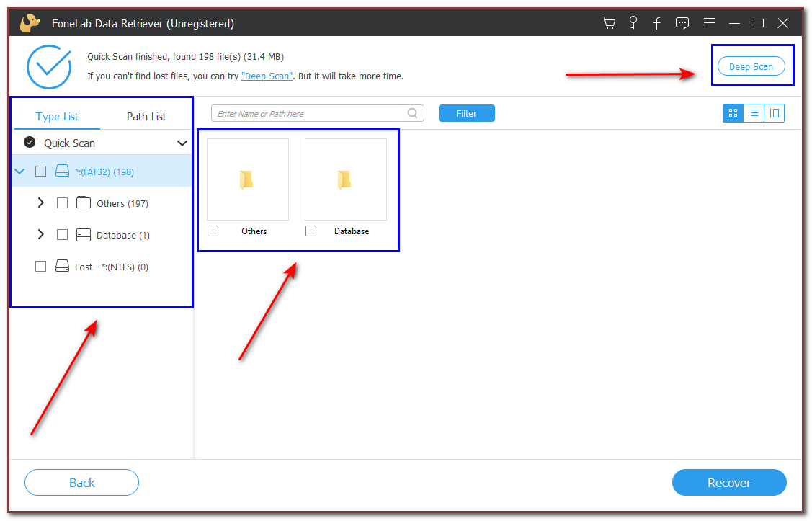Click the Quick Scan heading label

coord(69,143)
